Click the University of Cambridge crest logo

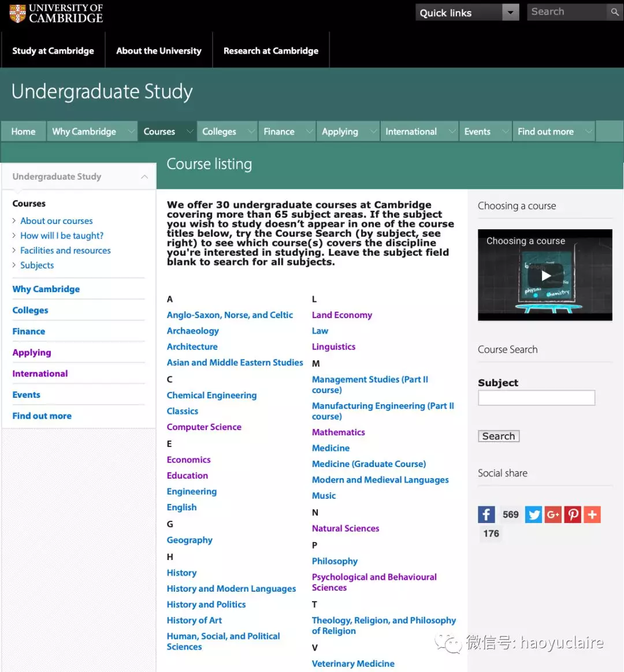point(17,13)
